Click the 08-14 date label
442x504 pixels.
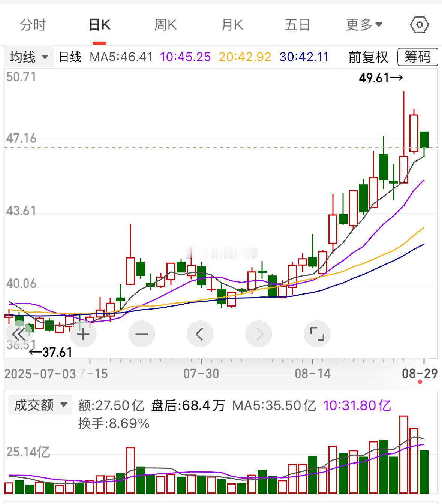(313, 374)
